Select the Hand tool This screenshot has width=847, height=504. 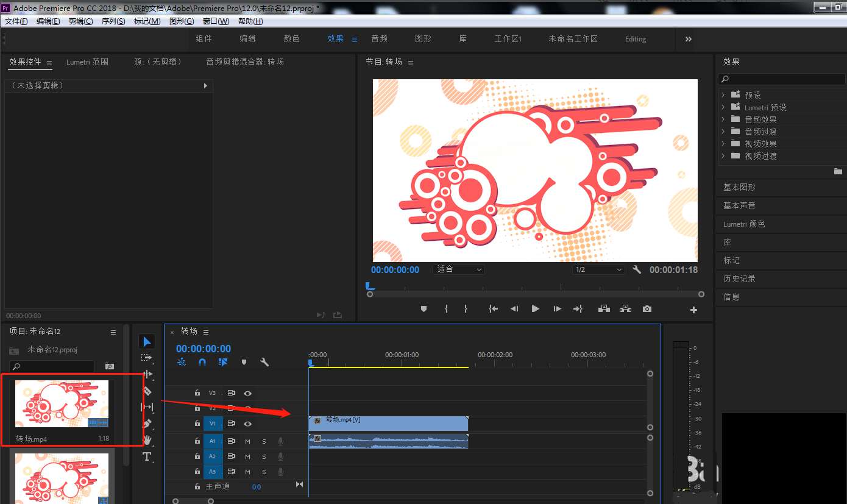147,440
